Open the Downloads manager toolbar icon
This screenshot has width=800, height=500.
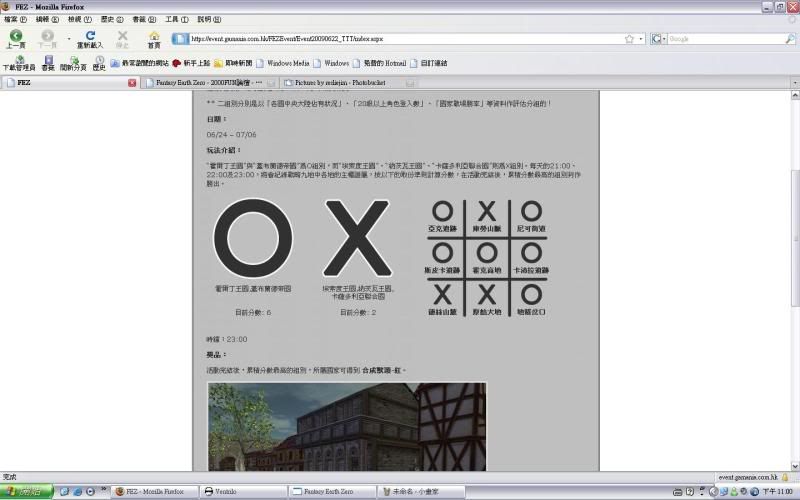pos(19,62)
